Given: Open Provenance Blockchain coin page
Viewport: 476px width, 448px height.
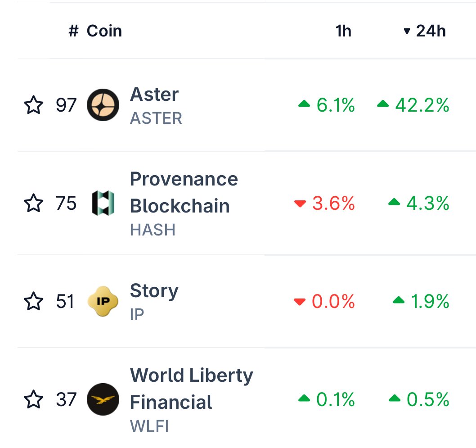Looking at the screenshot, I should 184,192.
